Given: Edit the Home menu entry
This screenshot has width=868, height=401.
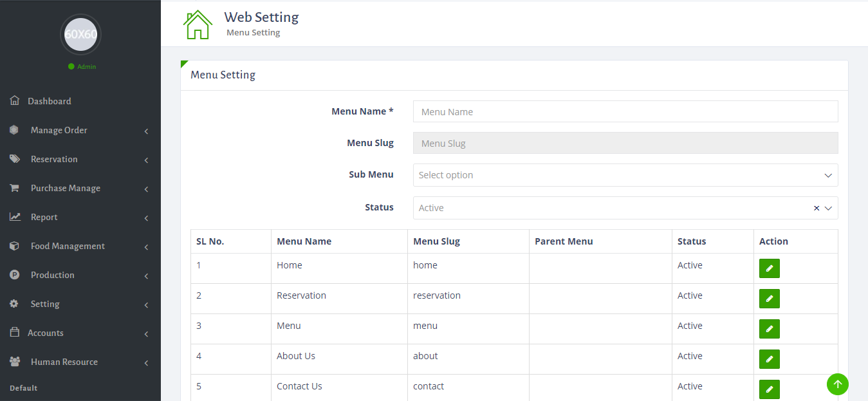Looking at the screenshot, I should (769, 268).
